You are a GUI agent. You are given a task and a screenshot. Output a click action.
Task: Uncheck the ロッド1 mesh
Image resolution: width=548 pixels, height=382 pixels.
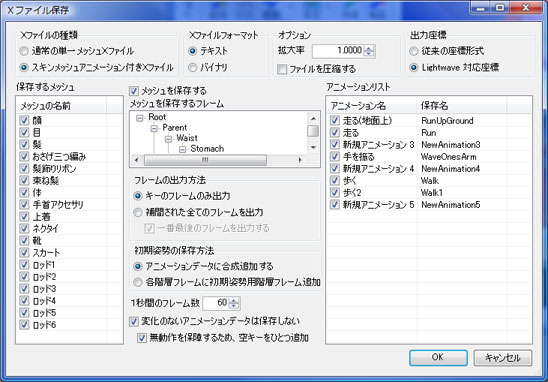24,265
